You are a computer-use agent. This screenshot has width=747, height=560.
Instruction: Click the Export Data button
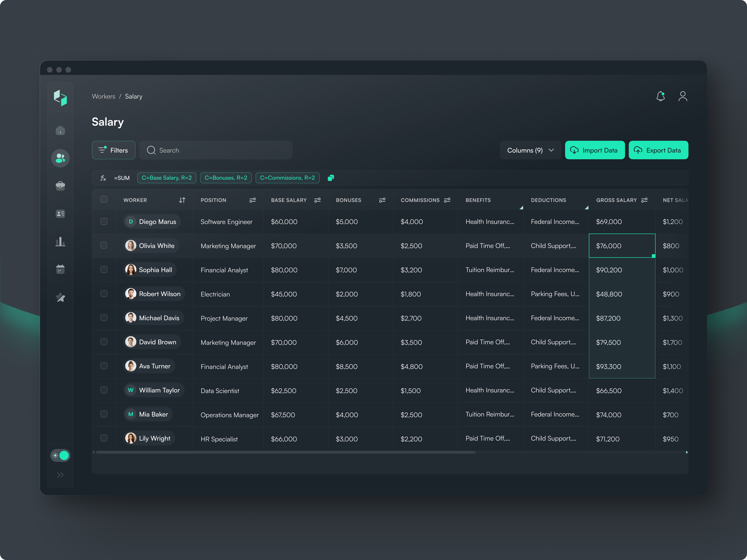[658, 150]
